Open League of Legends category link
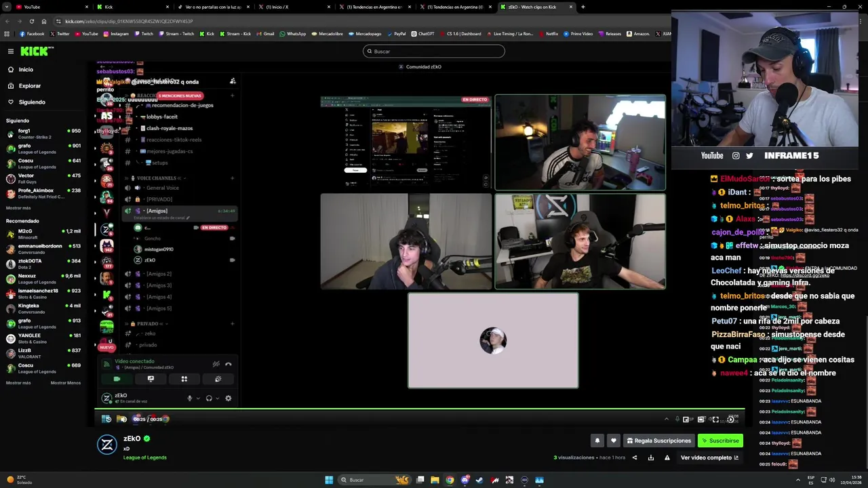 [144, 457]
